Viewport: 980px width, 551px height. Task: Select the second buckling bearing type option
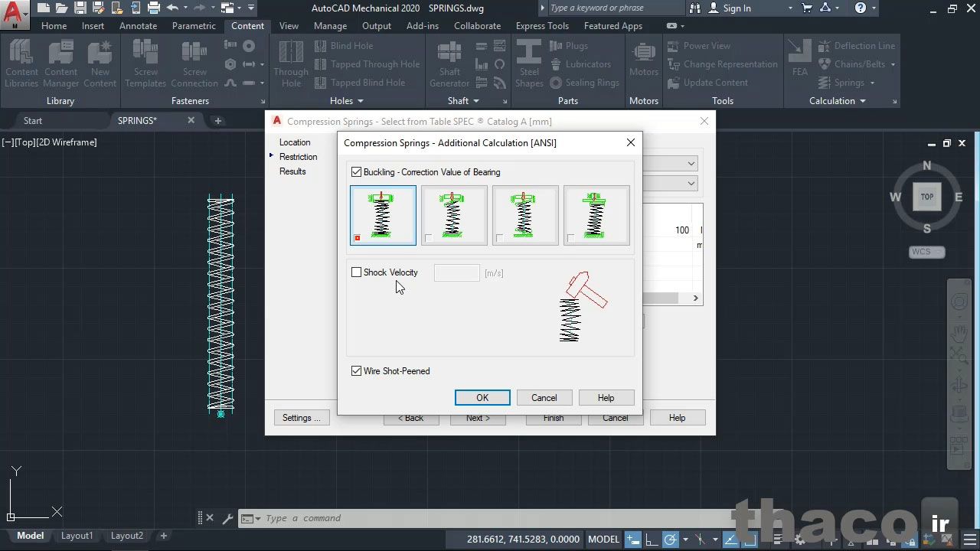(x=454, y=215)
